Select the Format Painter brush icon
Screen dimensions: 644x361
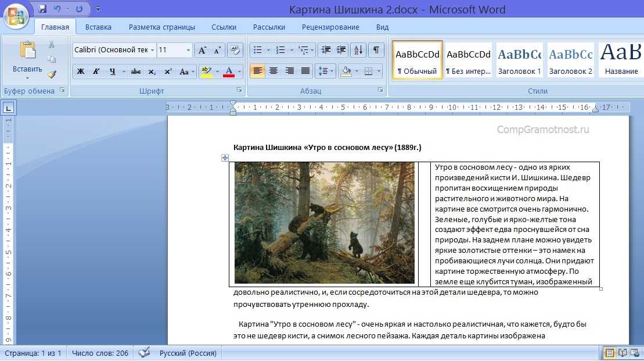(52, 74)
